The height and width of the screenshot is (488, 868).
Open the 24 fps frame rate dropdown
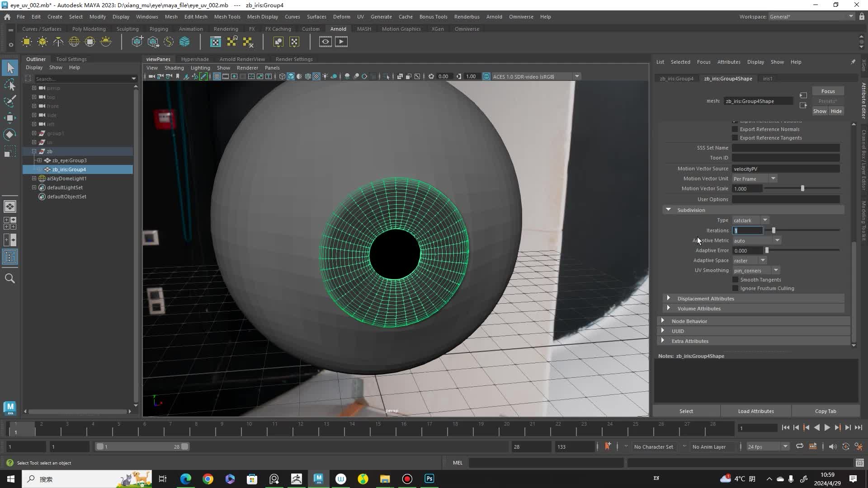(x=768, y=446)
